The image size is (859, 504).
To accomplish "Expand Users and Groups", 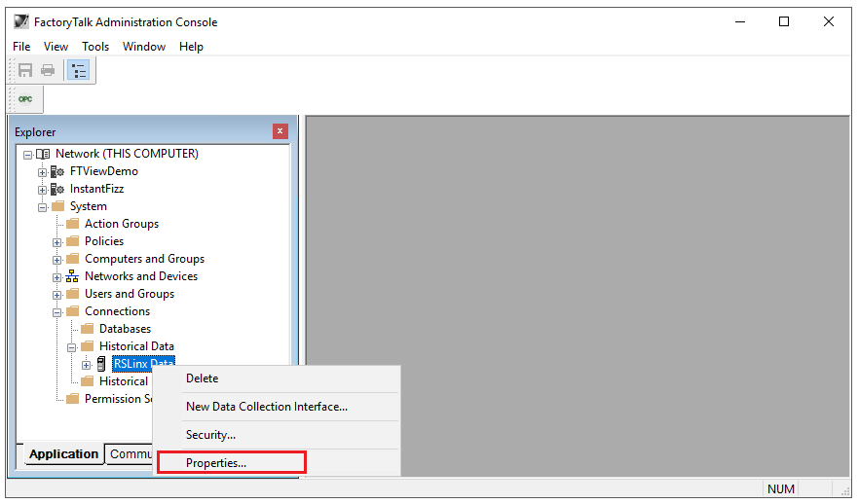I will (x=56, y=295).
